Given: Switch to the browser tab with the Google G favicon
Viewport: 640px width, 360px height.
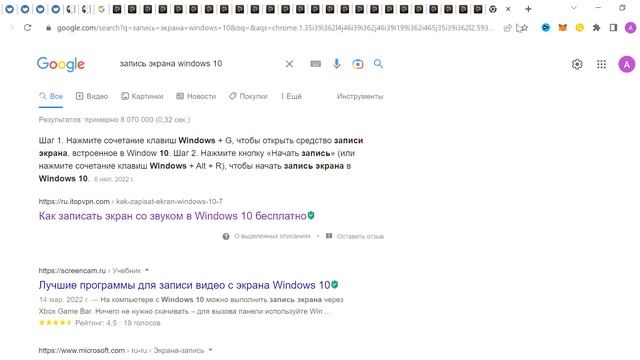Looking at the screenshot, I should (101, 9).
